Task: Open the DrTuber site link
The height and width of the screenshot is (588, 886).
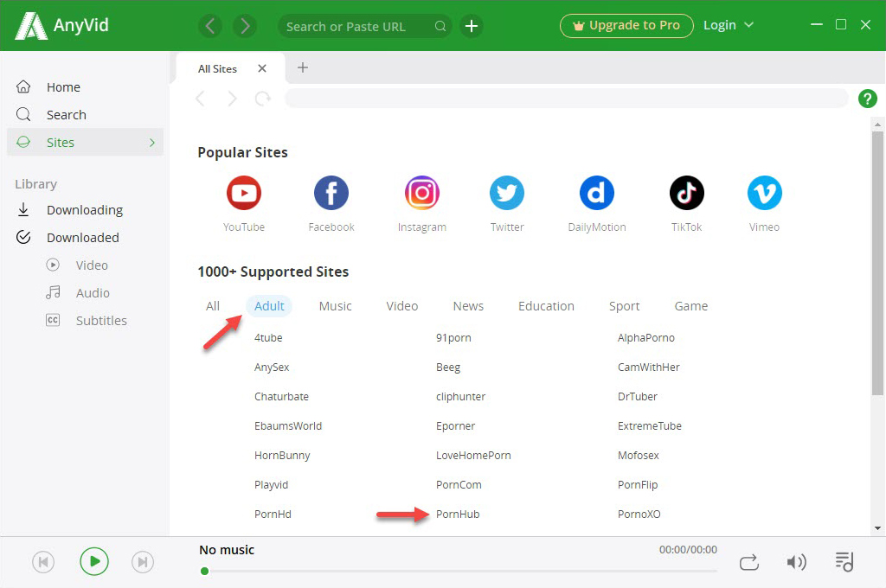Action: point(637,397)
